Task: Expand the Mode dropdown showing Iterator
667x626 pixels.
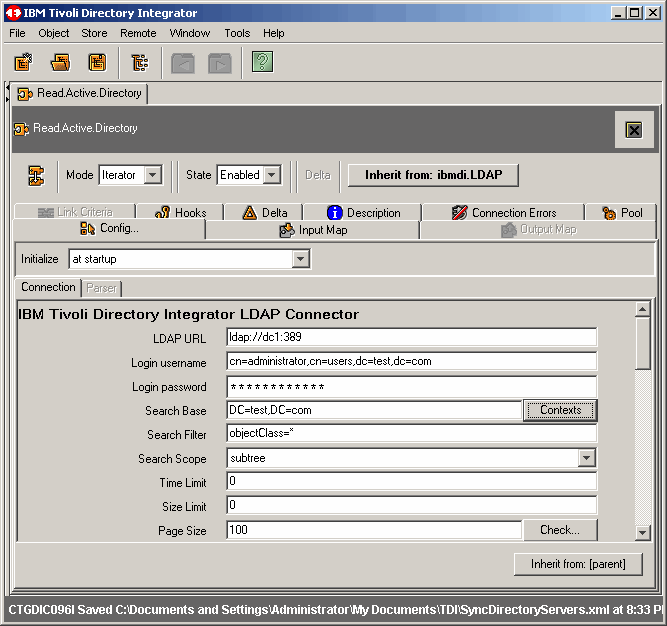Action: click(152, 175)
